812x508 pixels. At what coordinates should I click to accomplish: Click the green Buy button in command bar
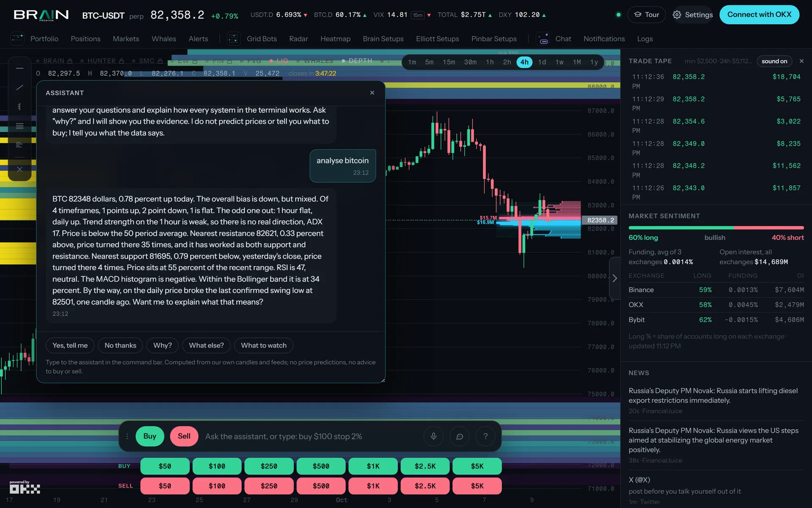[150, 436]
